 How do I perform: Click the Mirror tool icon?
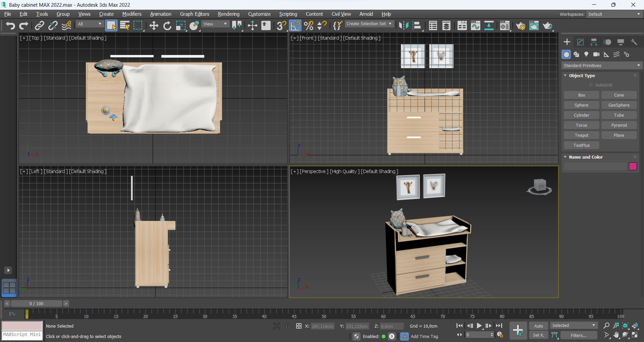[x=404, y=25]
